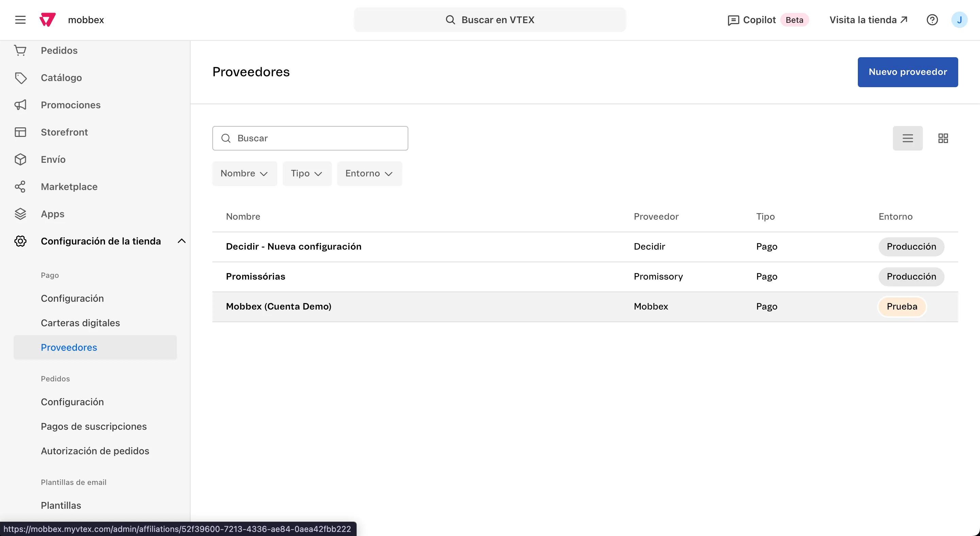
Task: Click the Storefront layout icon
Action: click(x=20, y=132)
